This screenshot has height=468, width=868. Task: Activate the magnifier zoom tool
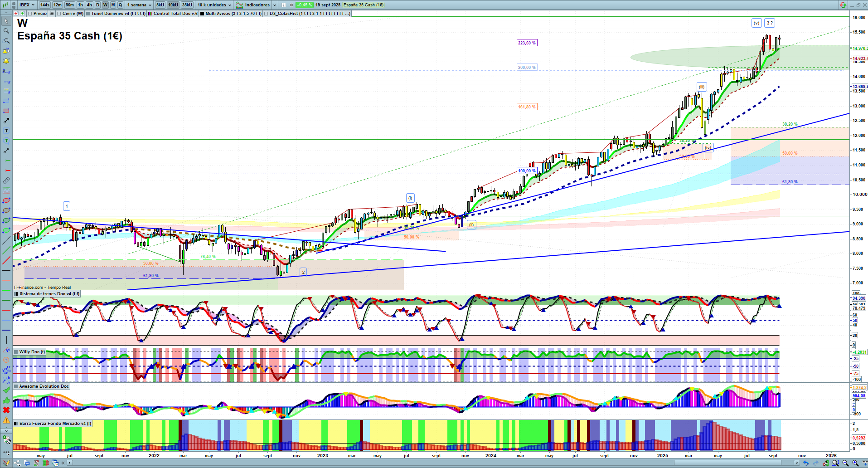(6, 31)
